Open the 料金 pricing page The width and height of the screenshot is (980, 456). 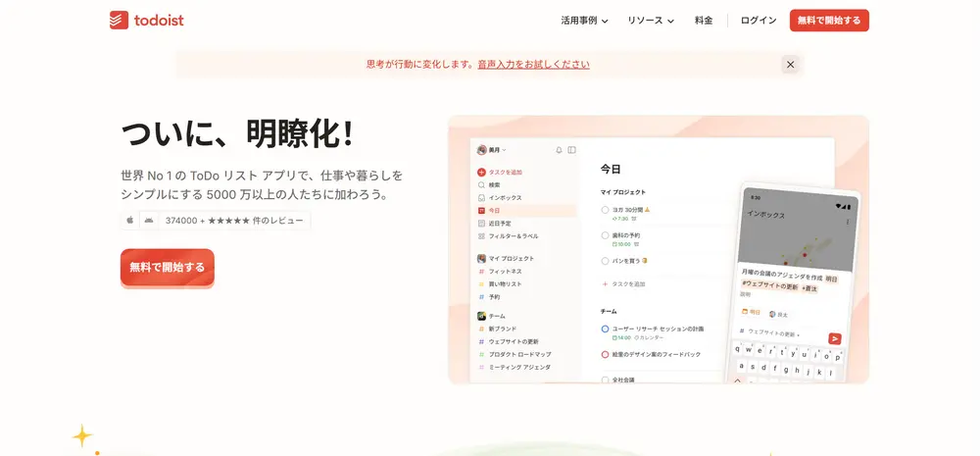click(x=704, y=21)
